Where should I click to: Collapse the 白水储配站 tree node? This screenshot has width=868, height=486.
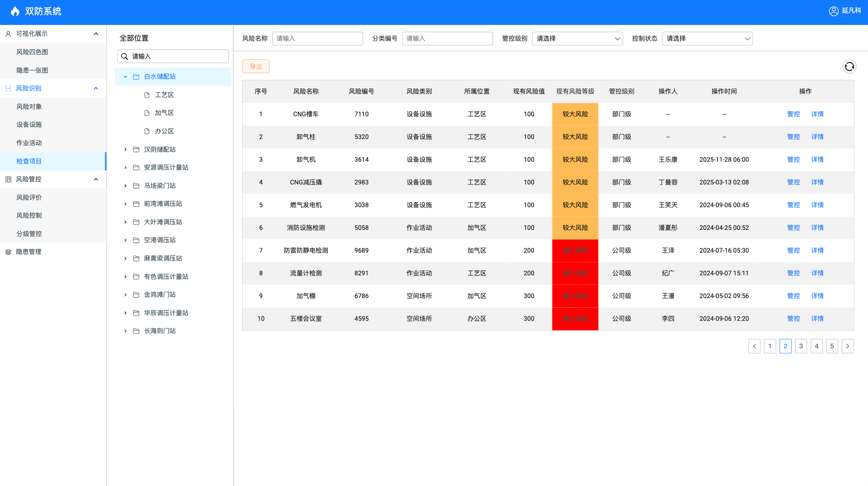(x=125, y=76)
